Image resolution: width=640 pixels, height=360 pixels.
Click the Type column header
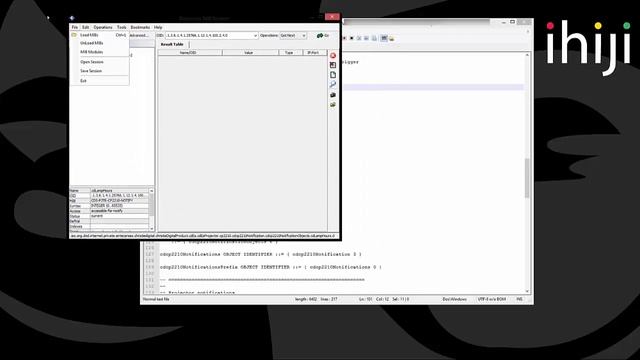tap(291, 53)
